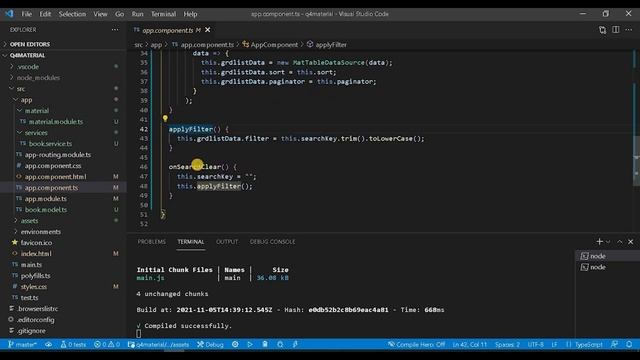Collapse the app folder
Image resolution: width=640 pixels, height=360 pixels.
(63, 100)
